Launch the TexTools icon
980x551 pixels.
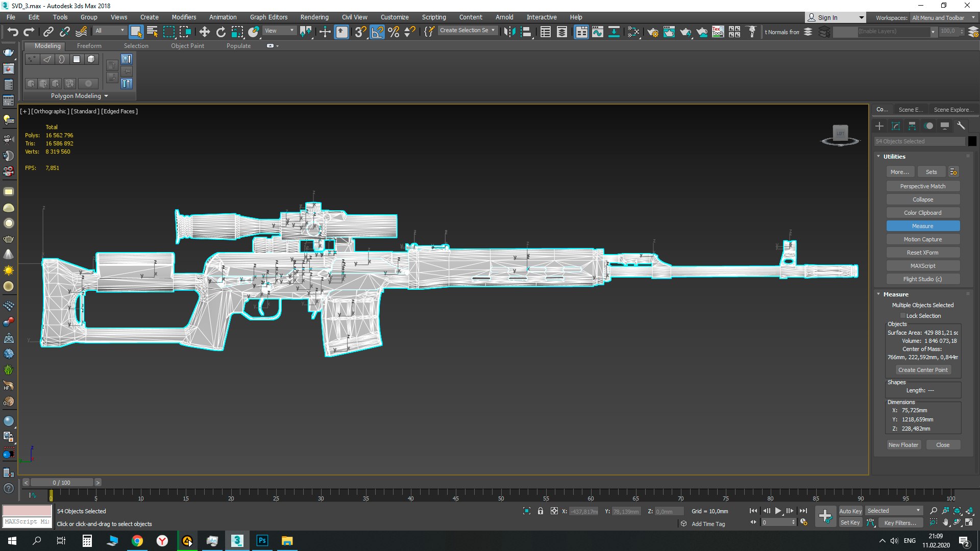718,32
